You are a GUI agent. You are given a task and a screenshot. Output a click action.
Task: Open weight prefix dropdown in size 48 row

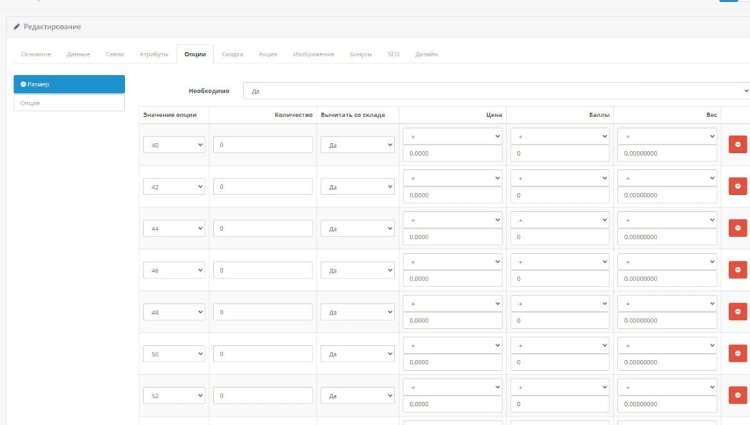(667, 303)
